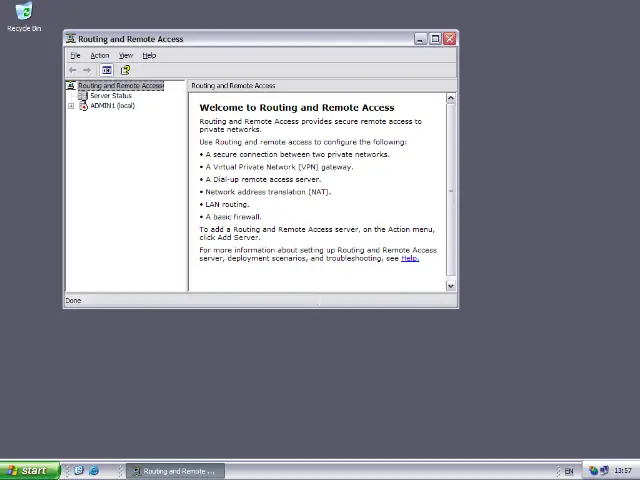This screenshot has width=640, height=480.
Task: Click the network monitors tray icon
Action: tap(604, 471)
